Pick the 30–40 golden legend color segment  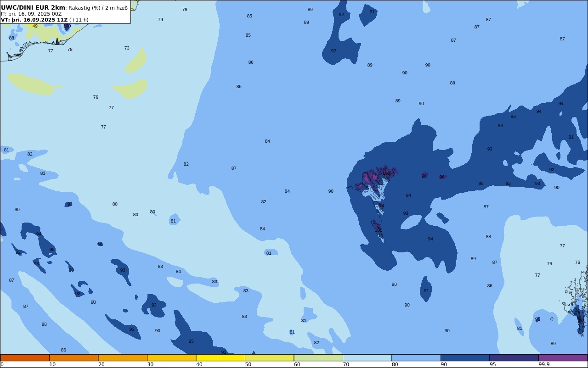pos(171,357)
